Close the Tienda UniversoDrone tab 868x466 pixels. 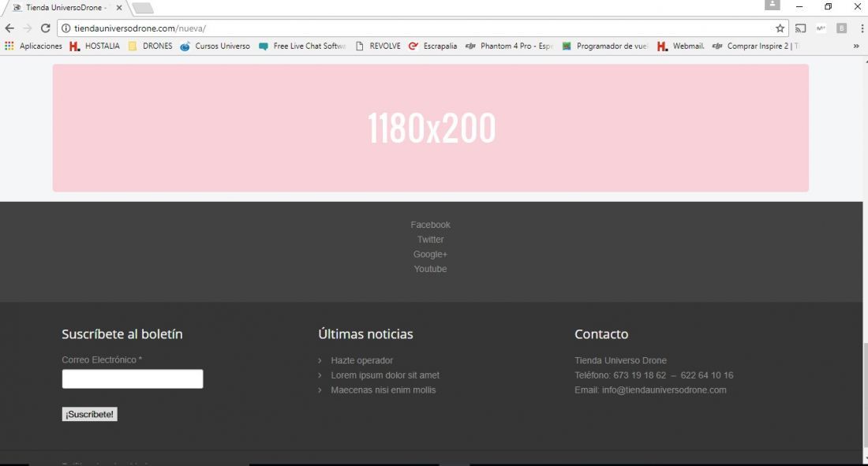tap(119, 8)
